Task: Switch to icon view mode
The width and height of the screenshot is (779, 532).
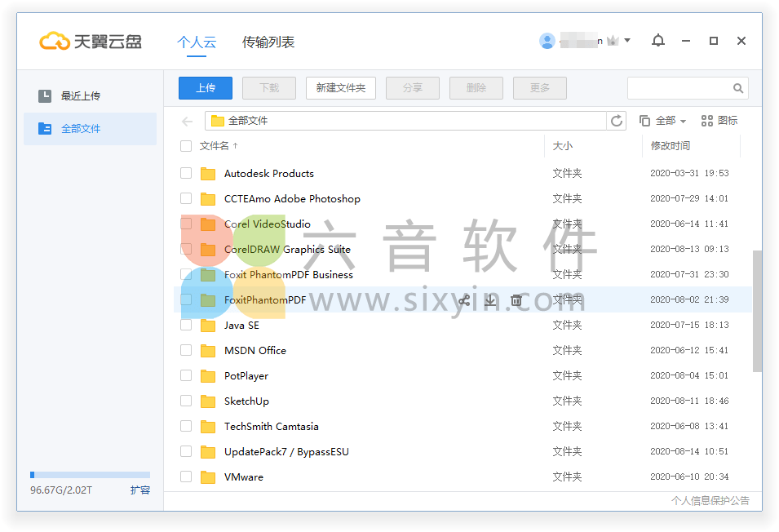Action: 716,120
